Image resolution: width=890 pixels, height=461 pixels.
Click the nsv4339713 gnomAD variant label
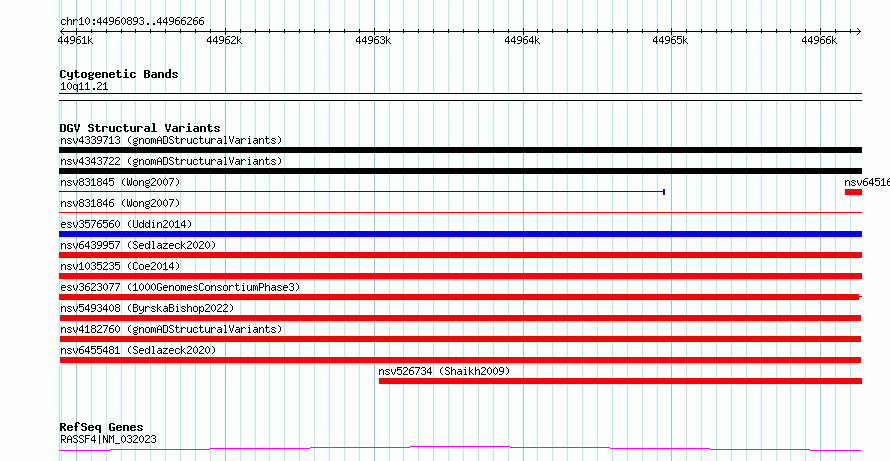click(171, 140)
